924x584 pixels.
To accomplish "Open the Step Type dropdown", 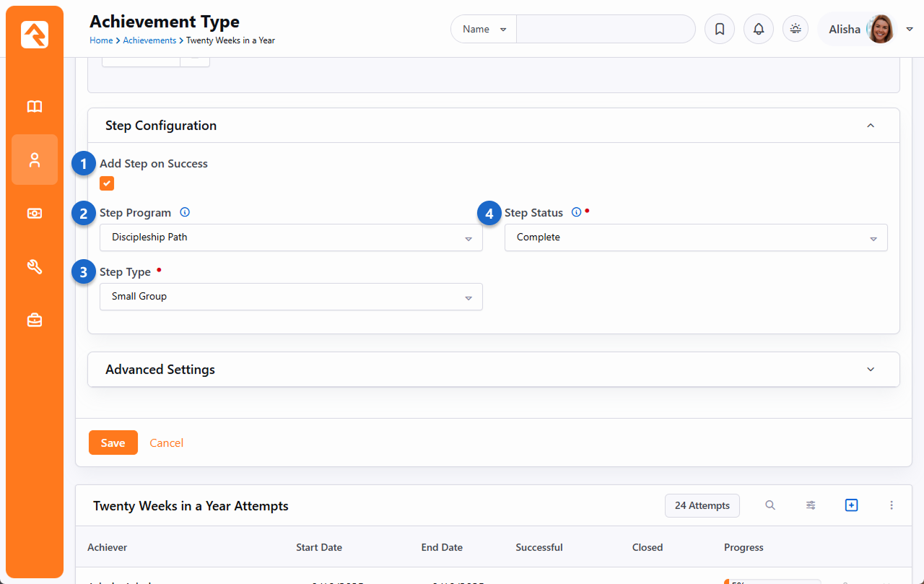I will 291,297.
